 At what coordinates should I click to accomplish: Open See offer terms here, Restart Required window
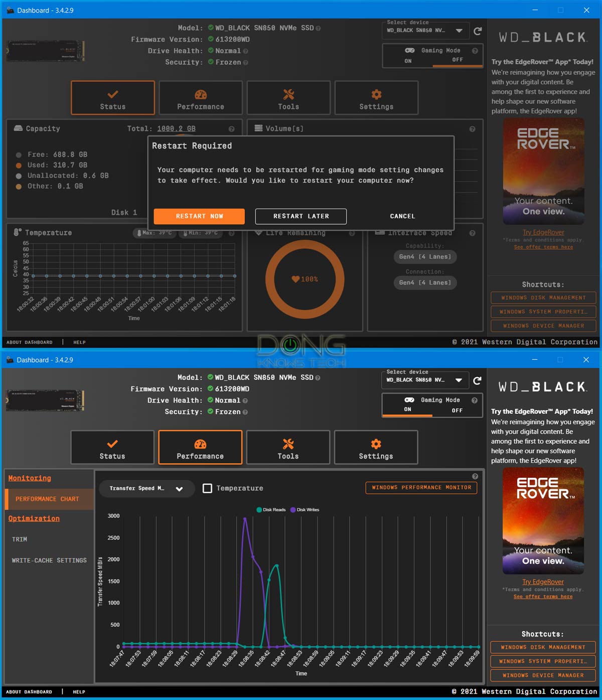(543, 247)
